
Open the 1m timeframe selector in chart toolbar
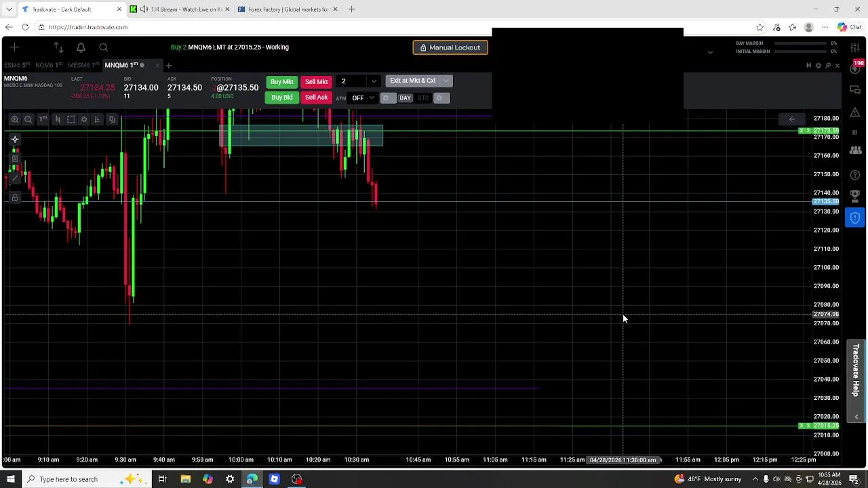tap(43, 119)
